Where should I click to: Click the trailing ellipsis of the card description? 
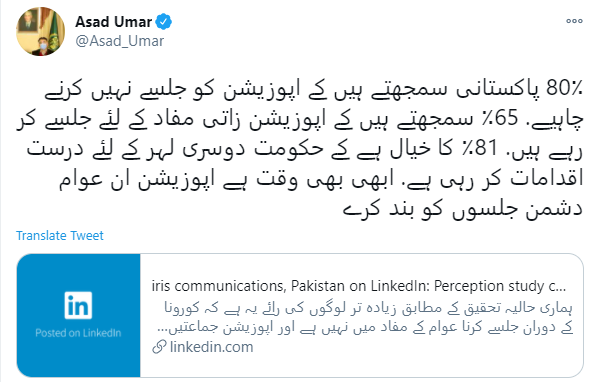click(163, 329)
